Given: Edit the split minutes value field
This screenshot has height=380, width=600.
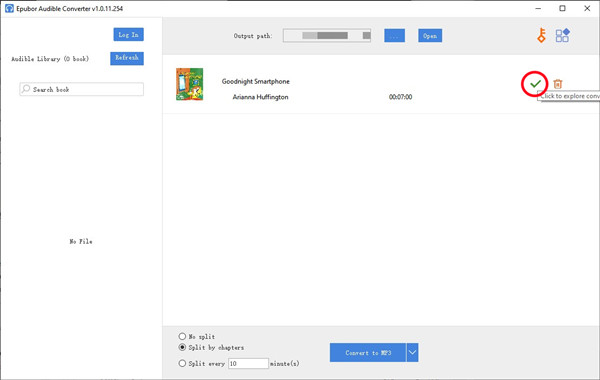Looking at the screenshot, I should pyautogui.click(x=248, y=364).
